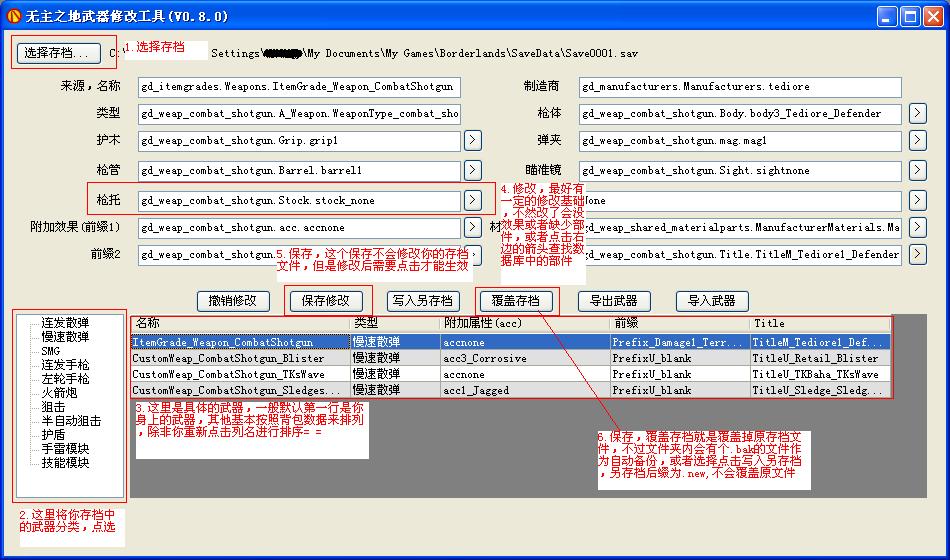
Task: Click 覆盖存档 to overwrite the save
Action: point(515,300)
